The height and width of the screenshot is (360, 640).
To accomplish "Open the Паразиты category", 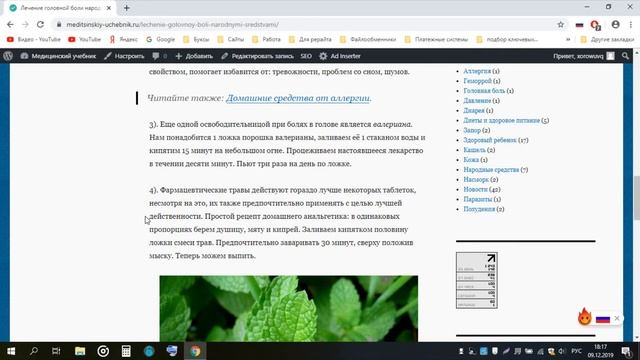I will [478, 199].
